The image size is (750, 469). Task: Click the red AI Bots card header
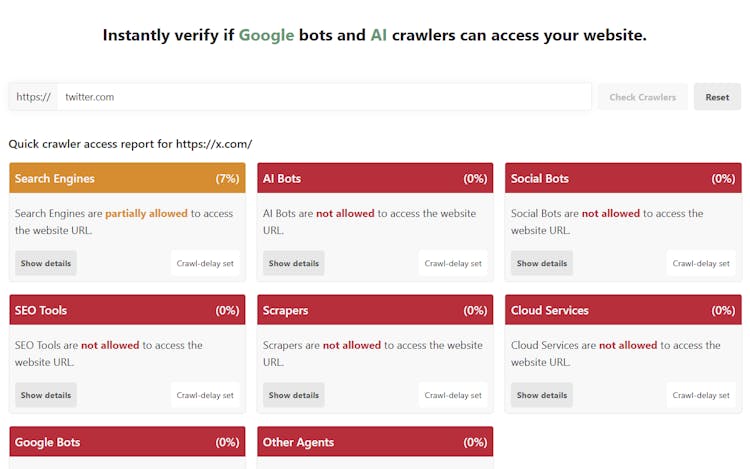tap(375, 178)
